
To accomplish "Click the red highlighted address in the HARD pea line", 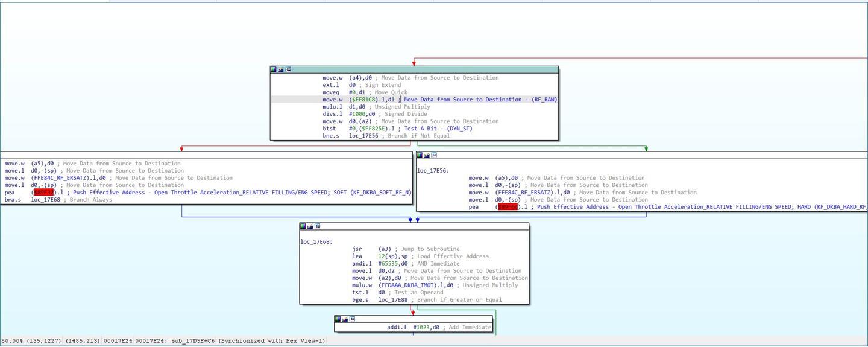I will [x=508, y=207].
